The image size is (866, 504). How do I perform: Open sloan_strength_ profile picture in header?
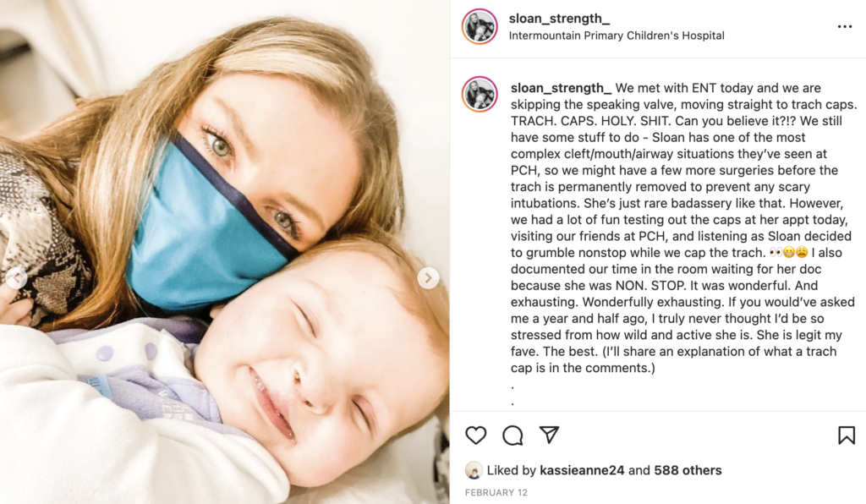pyautogui.click(x=480, y=26)
